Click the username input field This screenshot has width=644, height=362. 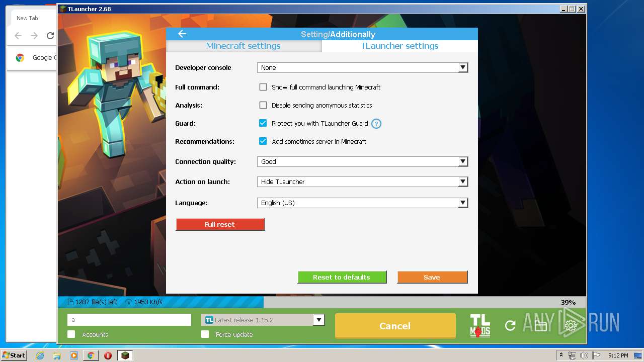129,320
